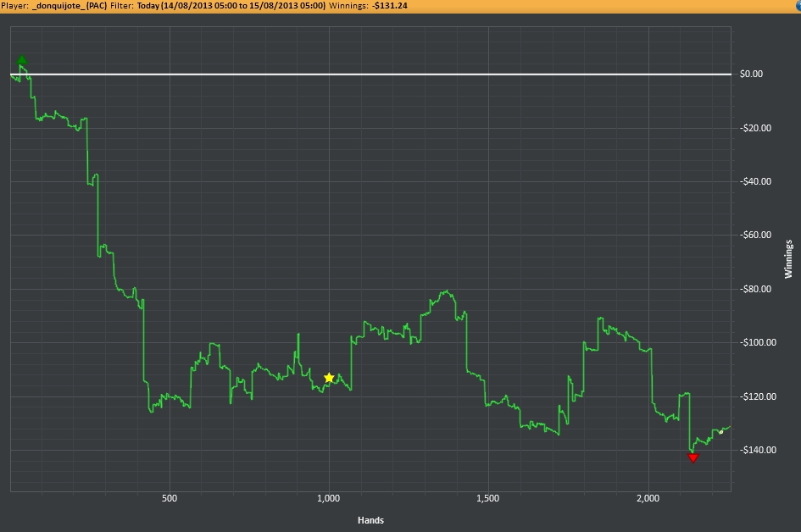The height and width of the screenshot is (532, 801).
Task: Click the -$120.00 axis label
Action: coord(758,396)
